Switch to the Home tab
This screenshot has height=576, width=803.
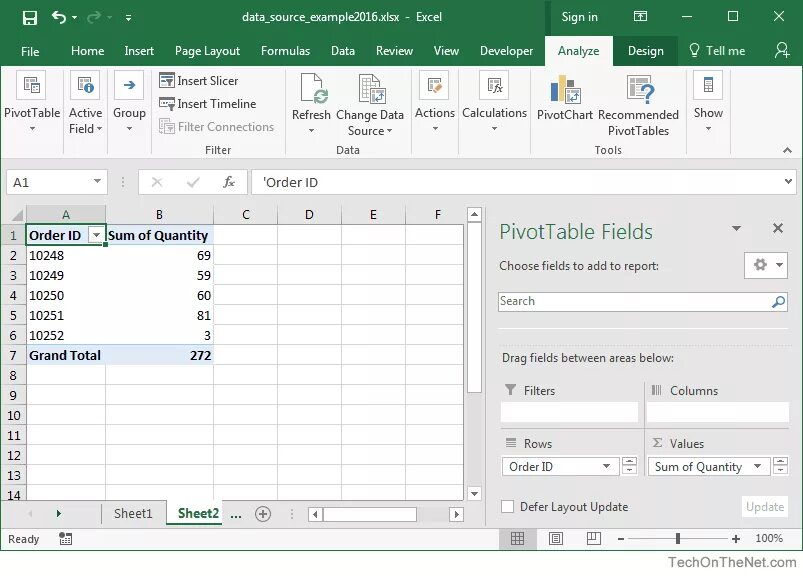click(88, 51)
